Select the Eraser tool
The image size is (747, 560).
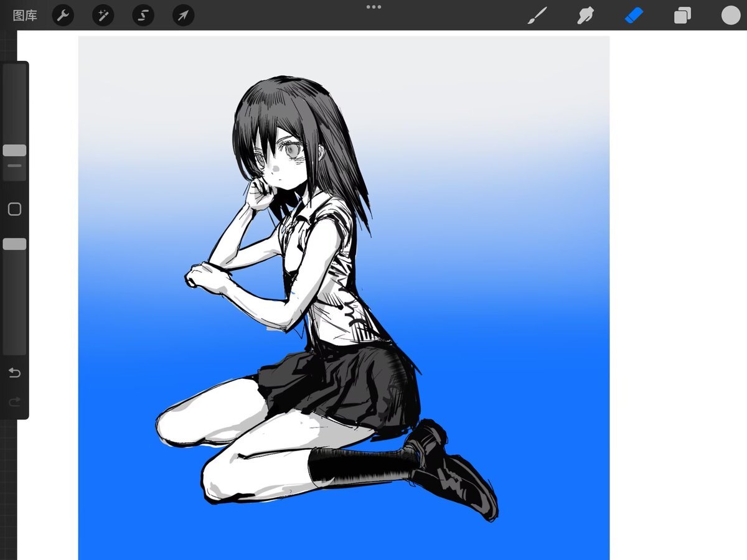pyautogui.click(x=634, y=16)
